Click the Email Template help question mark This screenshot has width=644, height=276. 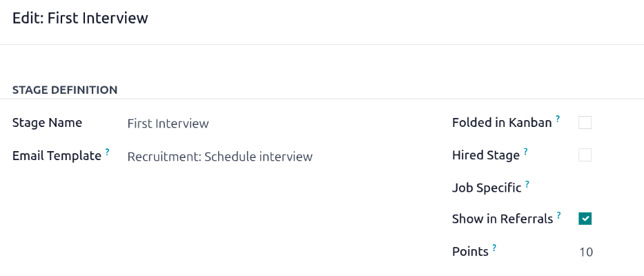click(108, 152)
